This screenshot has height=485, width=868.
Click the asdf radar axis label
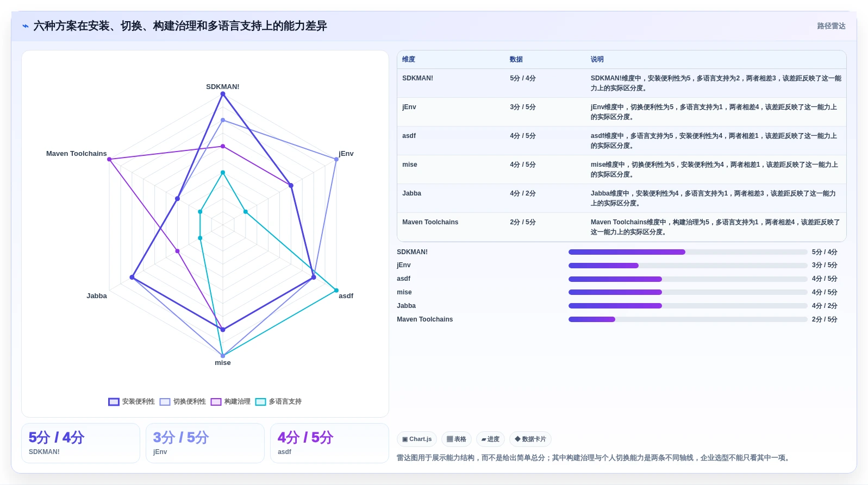346,296
